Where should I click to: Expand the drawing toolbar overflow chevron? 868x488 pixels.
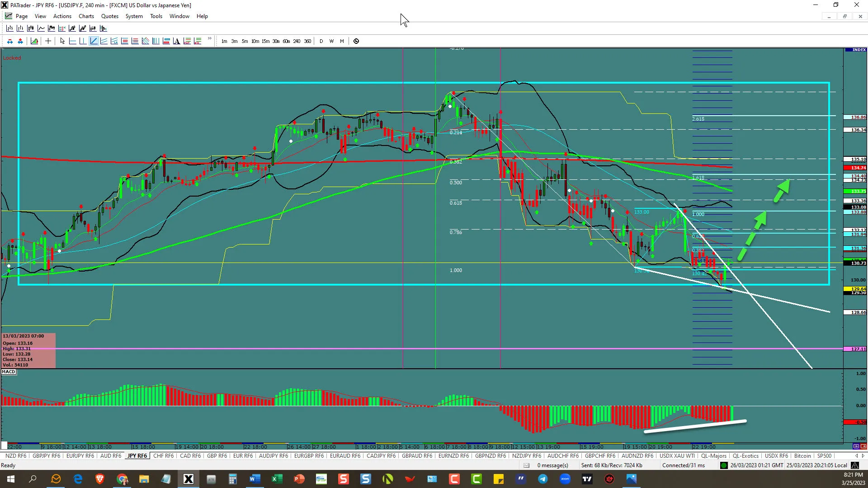click(210, 39)
